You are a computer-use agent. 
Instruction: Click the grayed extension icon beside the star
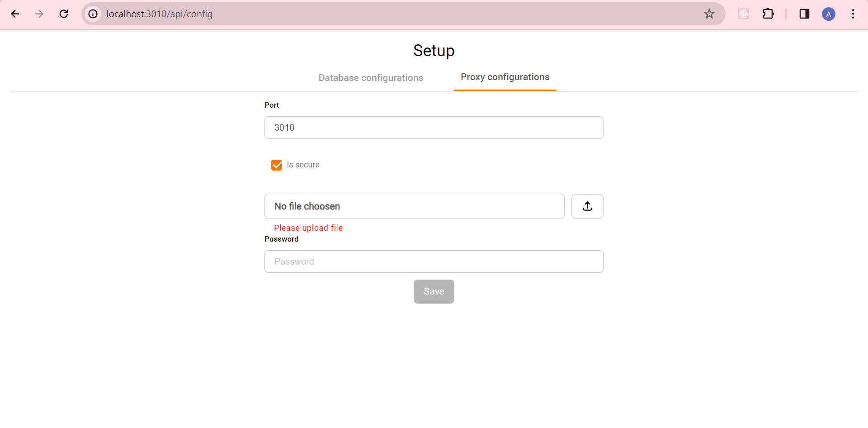pyautogui.click(x=743, y=14)
